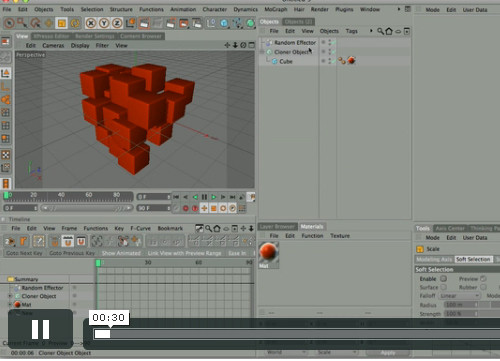This screenshot has height=361, width=500.
Task: Switch to the View tab
Action: (x=22, y=36)
